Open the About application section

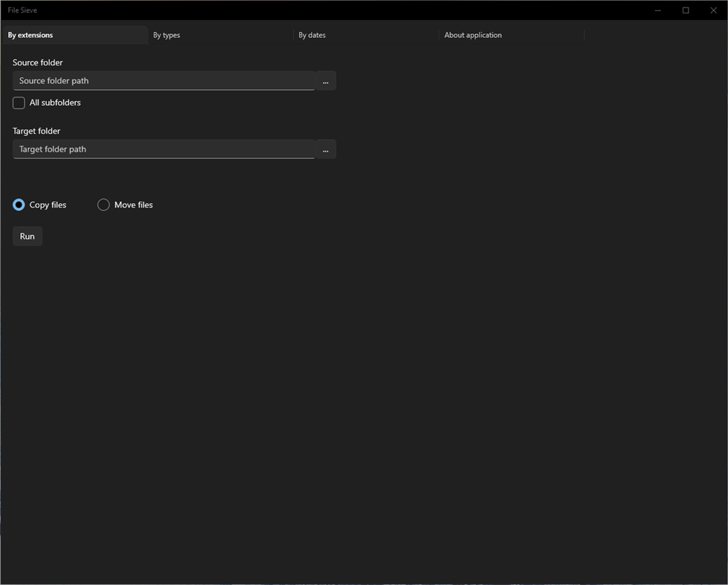[x=472, y=35]
